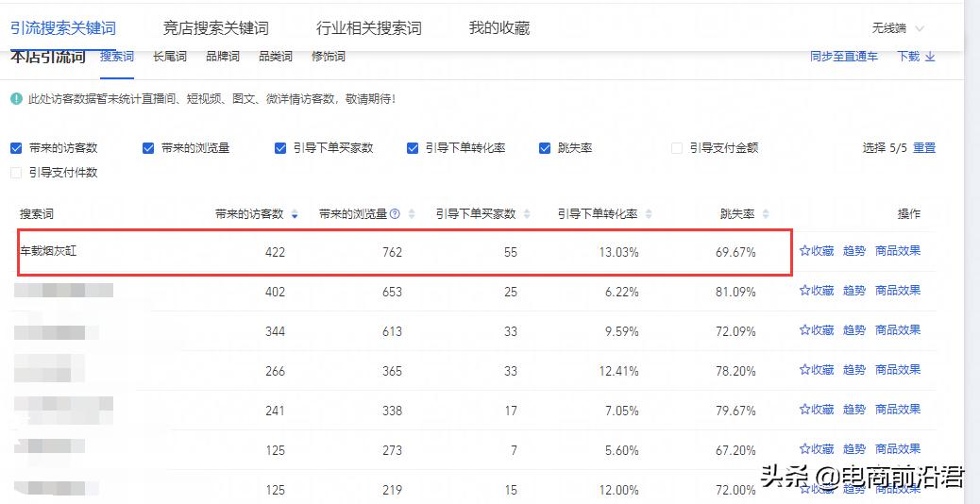Screen dimensions: 980x504
Task: Click the 操作 column header
Action: pos(909,214)
